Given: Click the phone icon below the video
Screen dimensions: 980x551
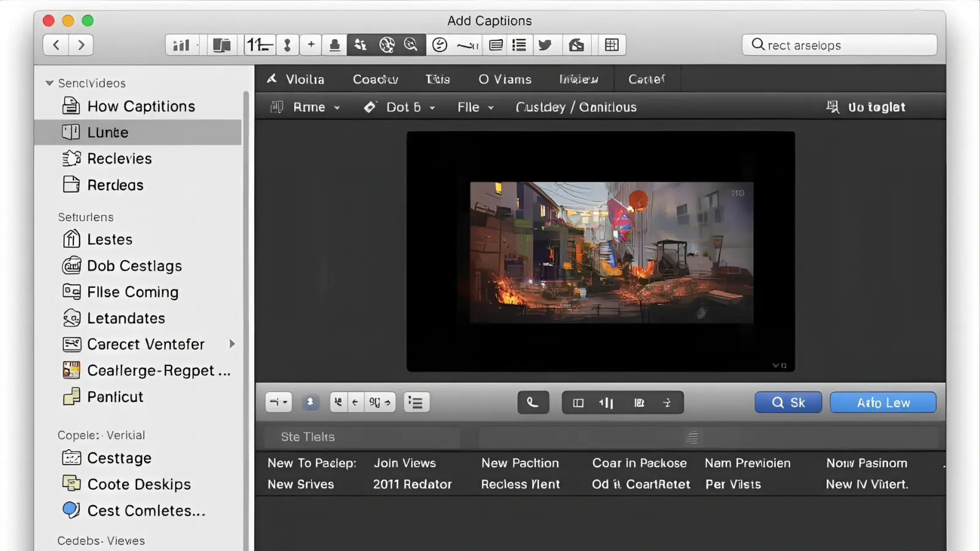Looking at the screenshot, I should (x=533, y=403).
